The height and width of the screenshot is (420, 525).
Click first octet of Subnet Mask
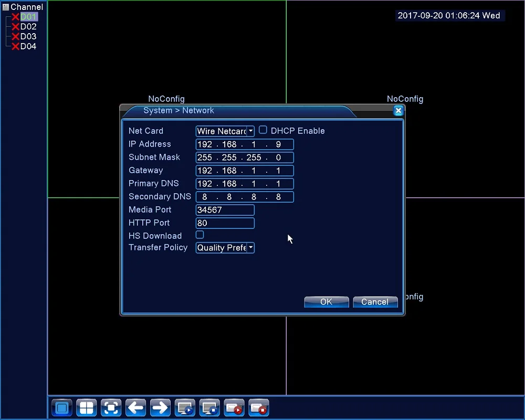tap(205, 157)
